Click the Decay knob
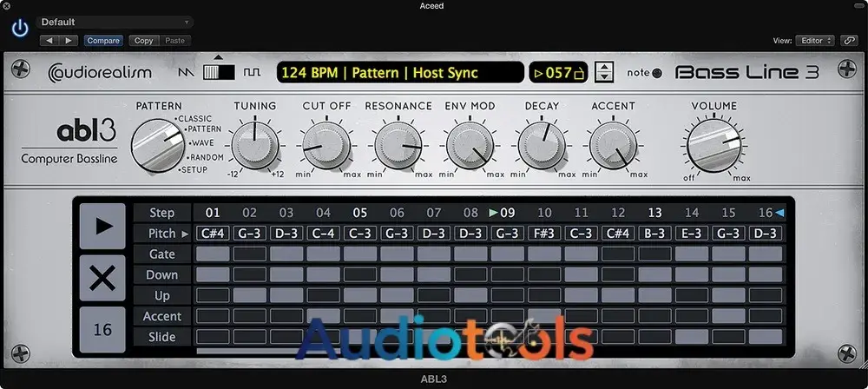 point(542,146)
